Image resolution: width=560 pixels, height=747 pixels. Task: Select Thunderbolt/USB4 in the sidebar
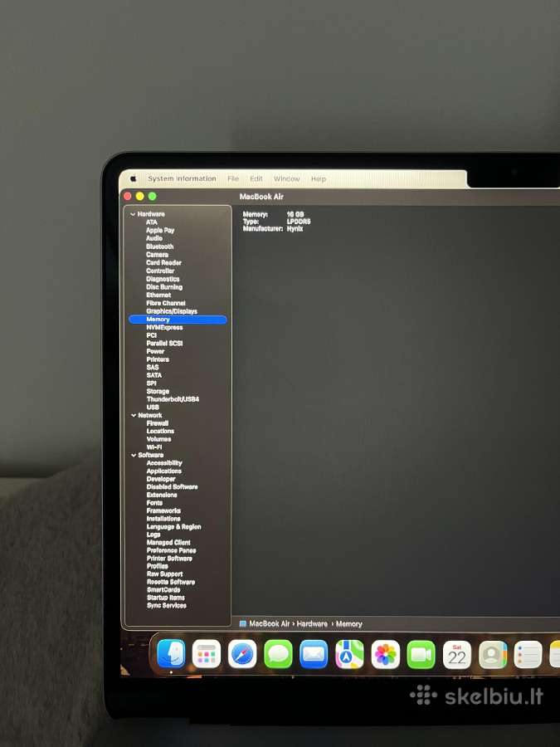tap(173, 399)
